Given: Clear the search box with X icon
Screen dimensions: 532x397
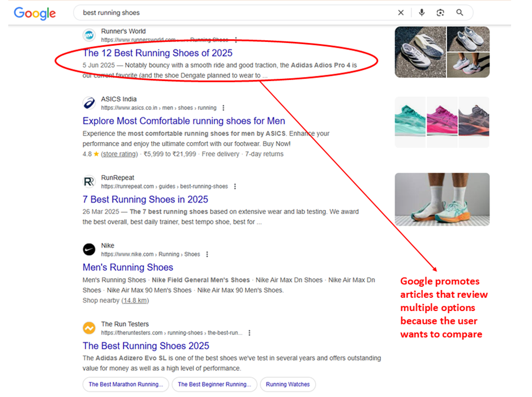Looking at the screenshot, I should pyautogui.click(x=401, y=13).
